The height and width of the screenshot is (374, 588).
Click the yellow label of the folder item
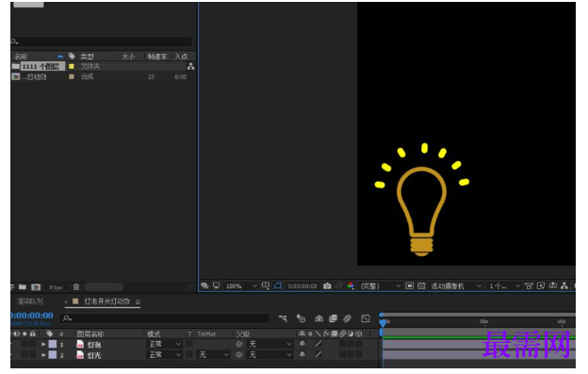coord(72,66)
